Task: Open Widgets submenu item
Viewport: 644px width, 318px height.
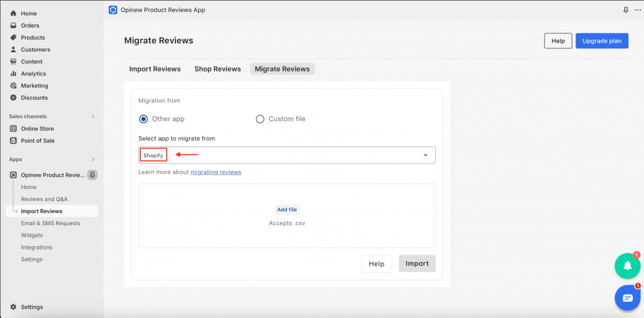Action: 31,235
